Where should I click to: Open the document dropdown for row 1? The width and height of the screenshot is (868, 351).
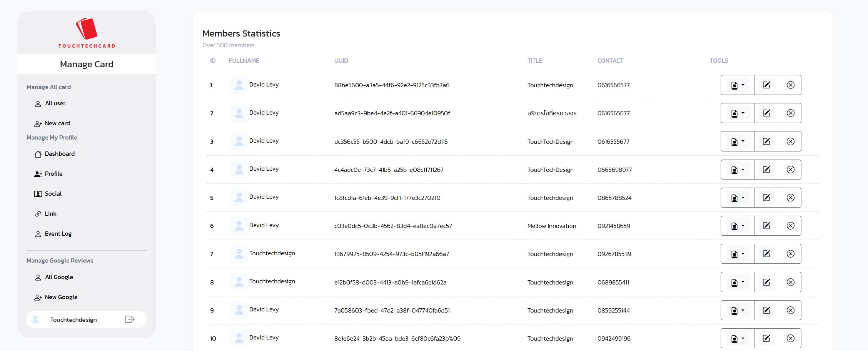[737, 85]
